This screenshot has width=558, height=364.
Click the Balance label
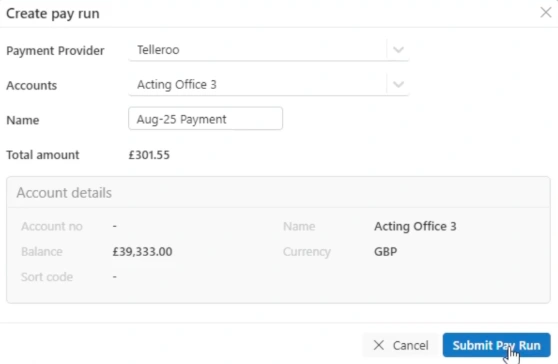click(42, 252)
